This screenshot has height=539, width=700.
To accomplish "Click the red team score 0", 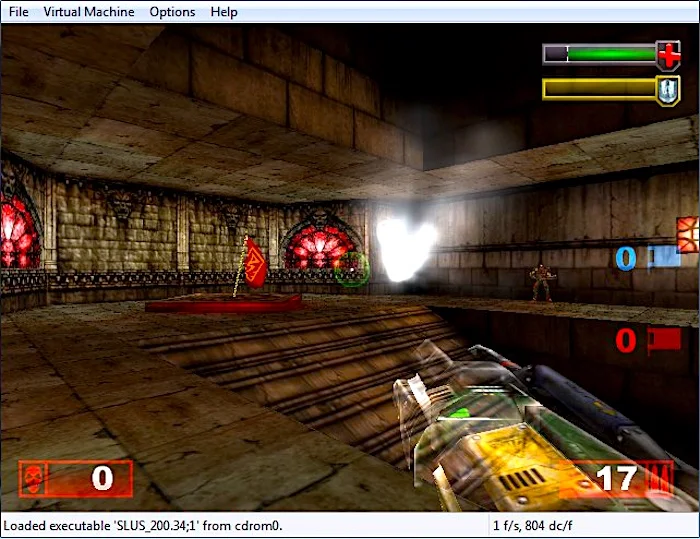I will pos(625,340).
